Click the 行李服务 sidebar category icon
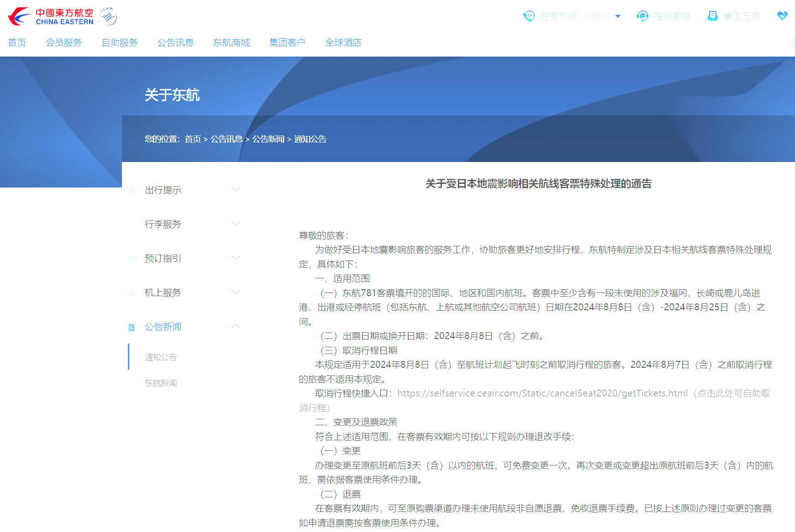Screen dimensions: 795x532 132,224
